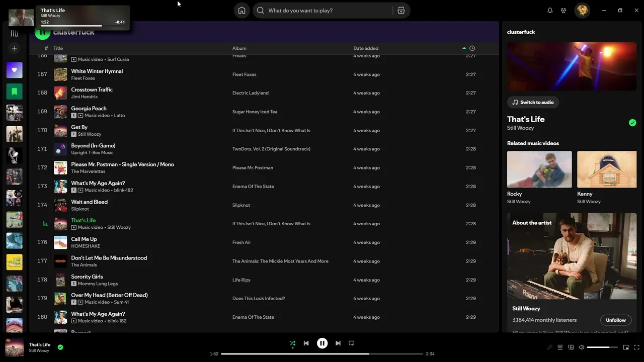
Task: Open the notifications bell (What's New)
Action: [550, 11]
